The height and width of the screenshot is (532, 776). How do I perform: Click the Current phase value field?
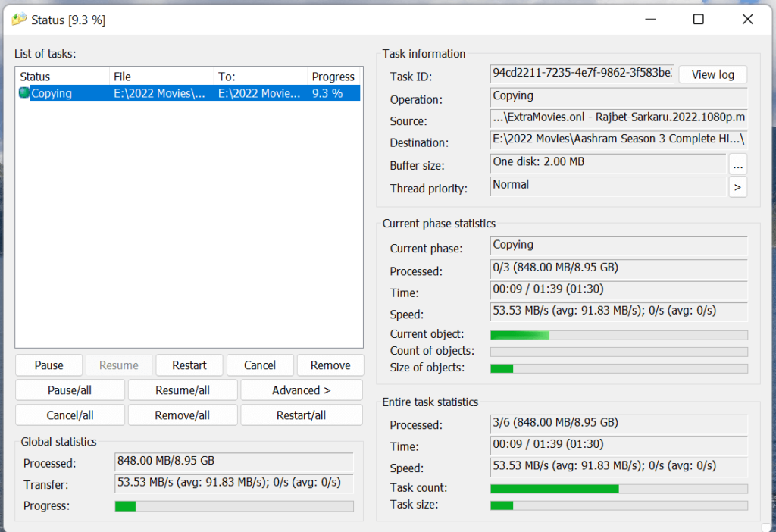click(x=618, y=246)
